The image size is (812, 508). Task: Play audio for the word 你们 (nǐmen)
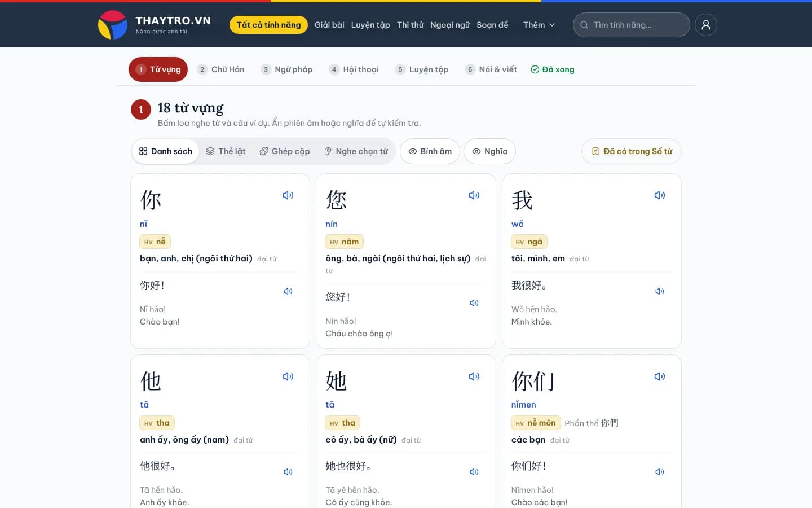[660, 376]
